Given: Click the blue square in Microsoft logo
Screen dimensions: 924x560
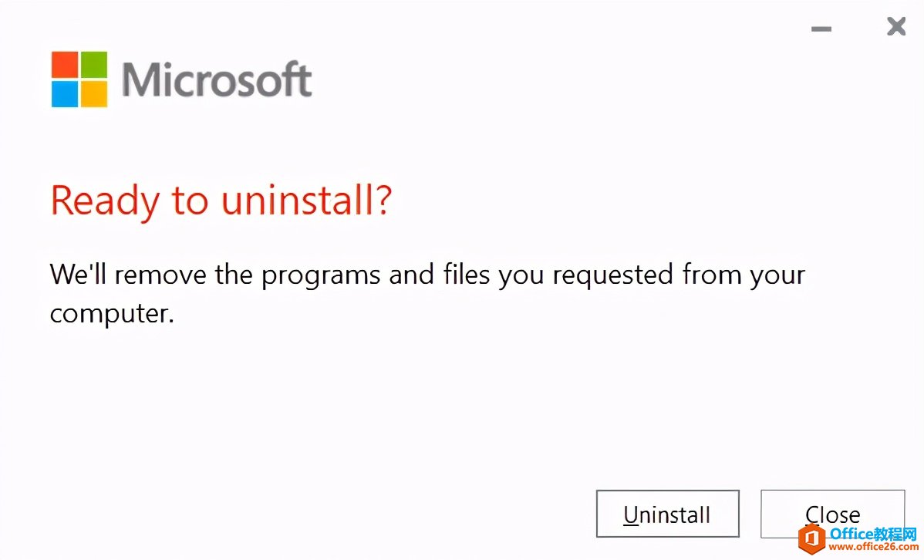Looking at the screenshot, I should click(x=65, y=94).
